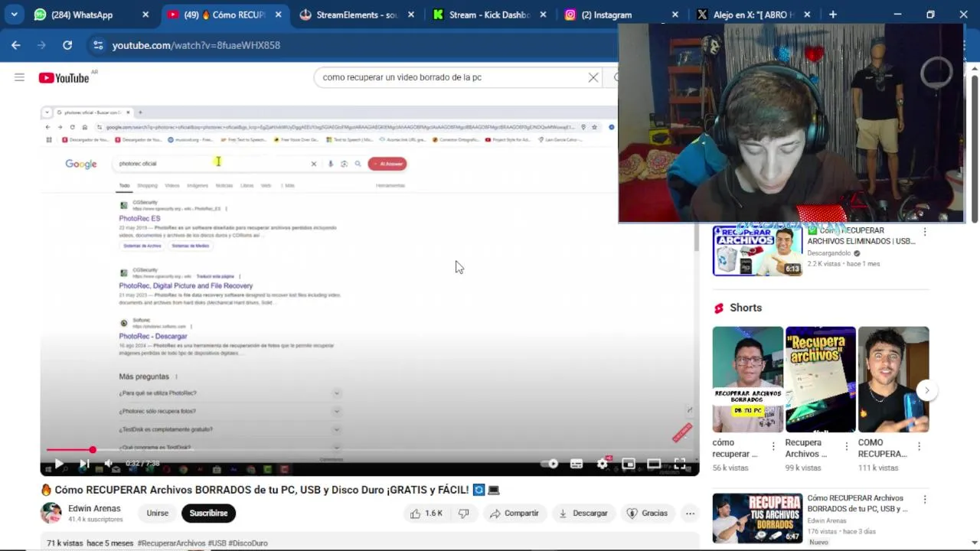Toggle theater mode in the player

click(654, 464)
